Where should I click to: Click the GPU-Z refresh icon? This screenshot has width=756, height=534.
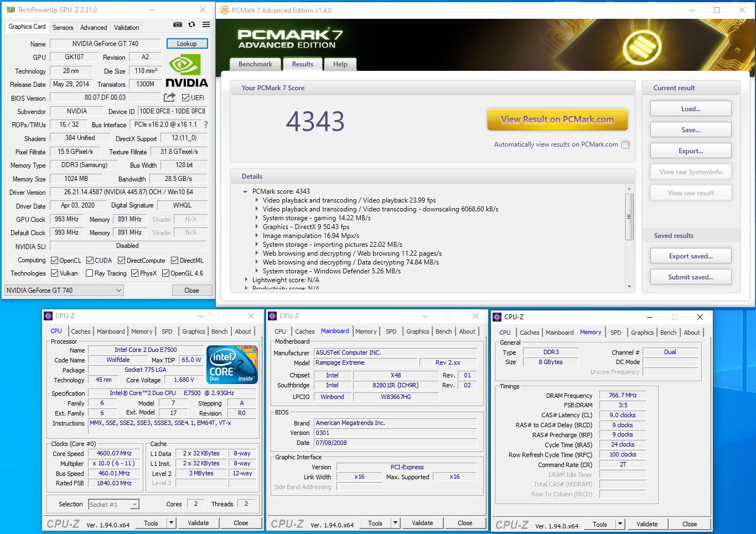[x=191, y=24]
